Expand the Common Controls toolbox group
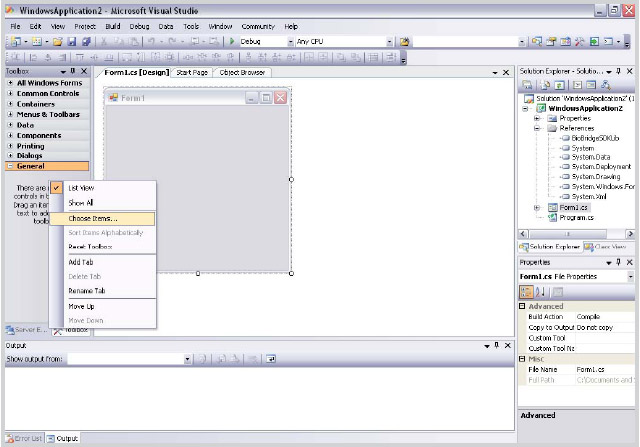Viewport: 640px width, 447px height. click(11, 93)
